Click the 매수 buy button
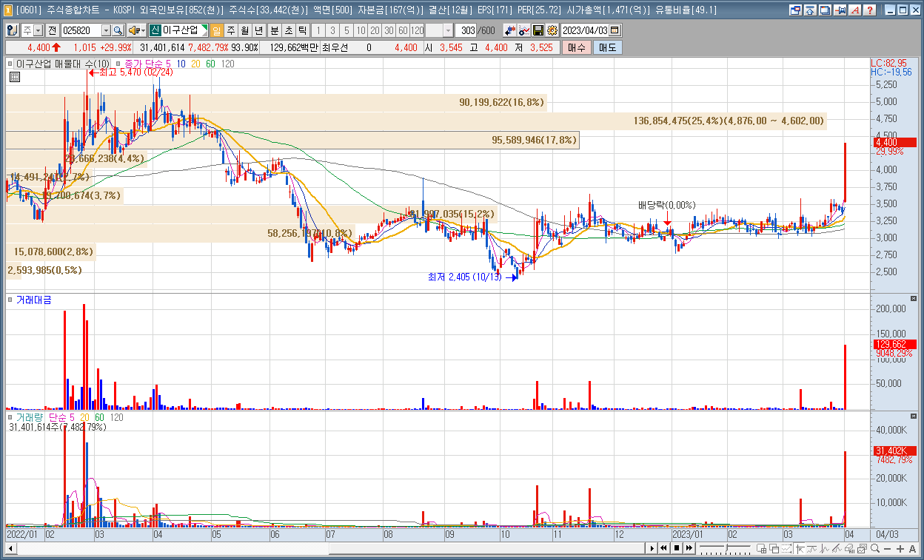This screenshot has height=560, width=924. coord(577,47)
